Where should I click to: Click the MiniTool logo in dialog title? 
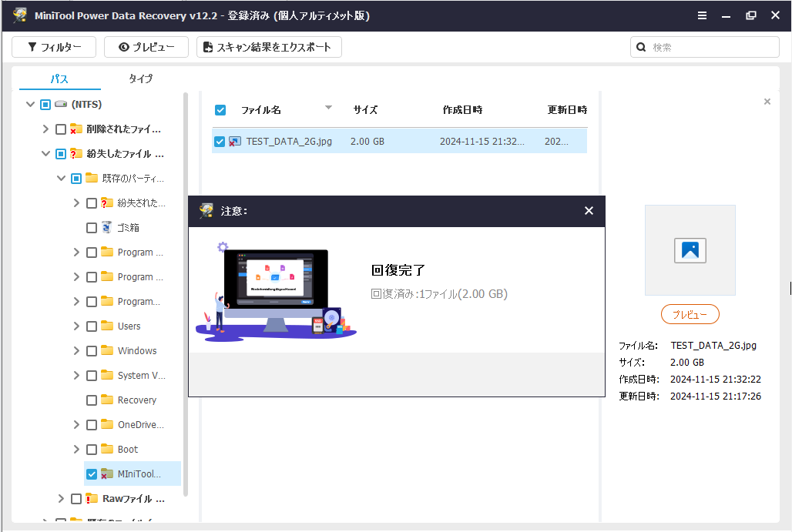click(x=206, y=210)
